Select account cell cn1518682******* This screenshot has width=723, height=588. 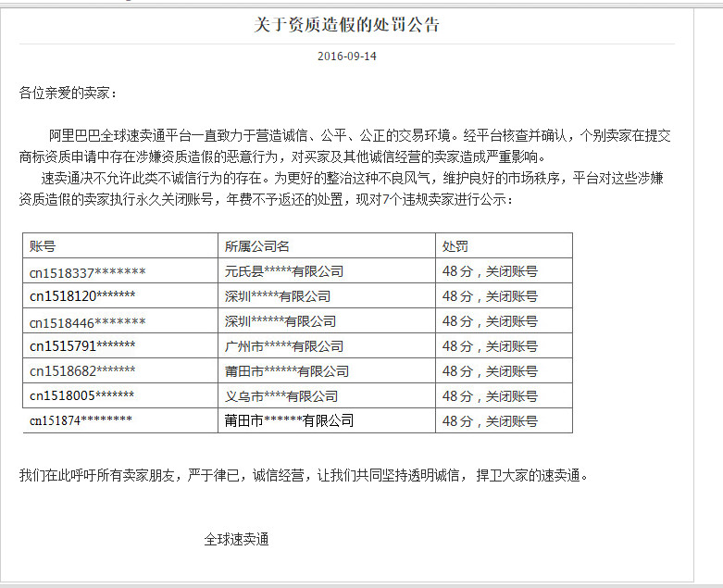coord(120,370)
